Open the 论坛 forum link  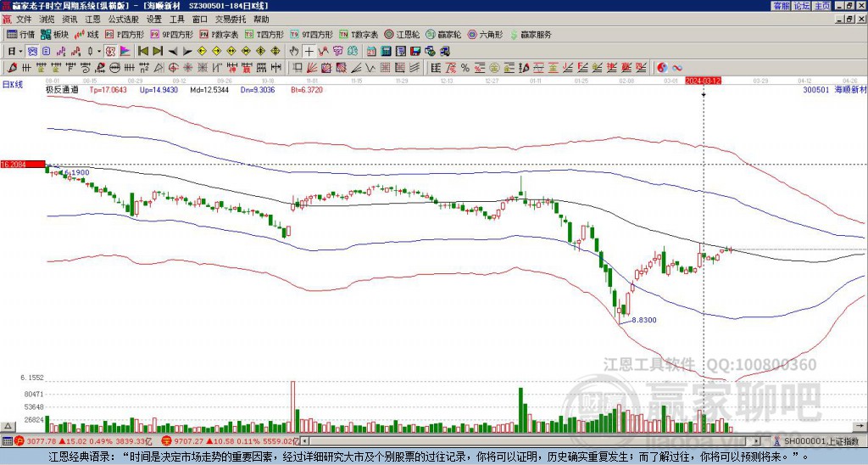801,6
